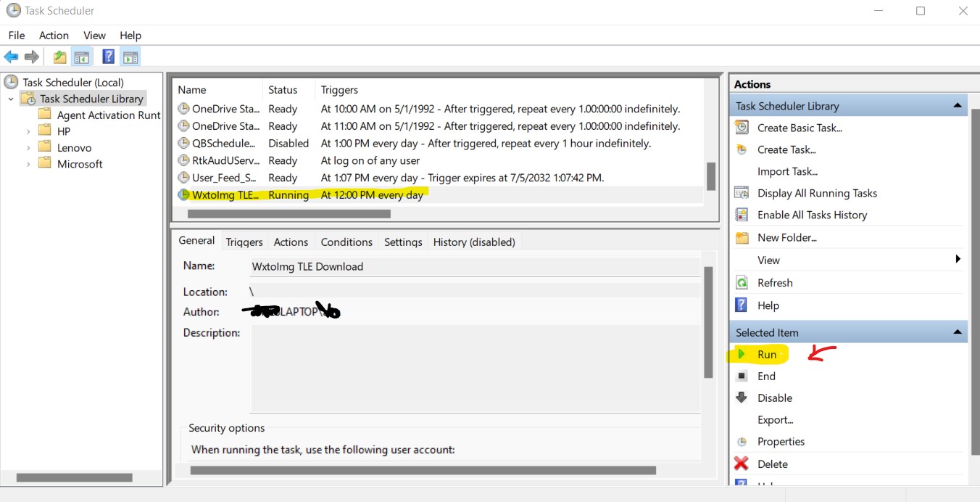This screenshot has width=980, height=502.
Task: Open the Action menu
Action: pyautogui.click(x=54, y=35)
